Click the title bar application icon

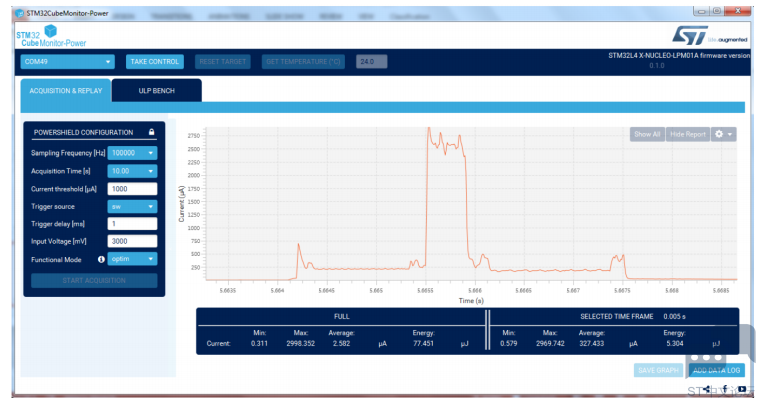tap(19, 13)
